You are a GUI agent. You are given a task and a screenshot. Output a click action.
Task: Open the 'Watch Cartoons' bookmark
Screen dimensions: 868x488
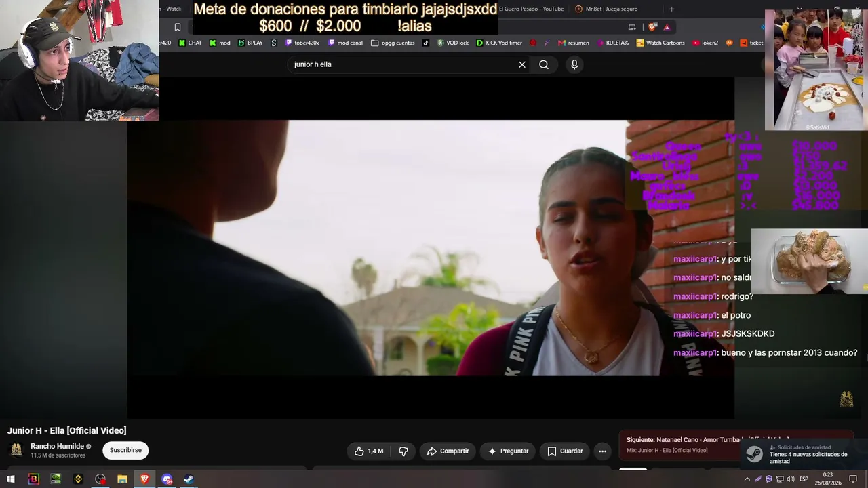tap(660, 43)
